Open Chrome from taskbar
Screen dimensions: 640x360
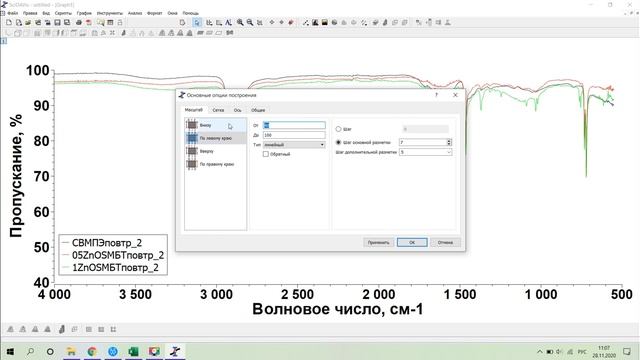(x=92, y=351)
